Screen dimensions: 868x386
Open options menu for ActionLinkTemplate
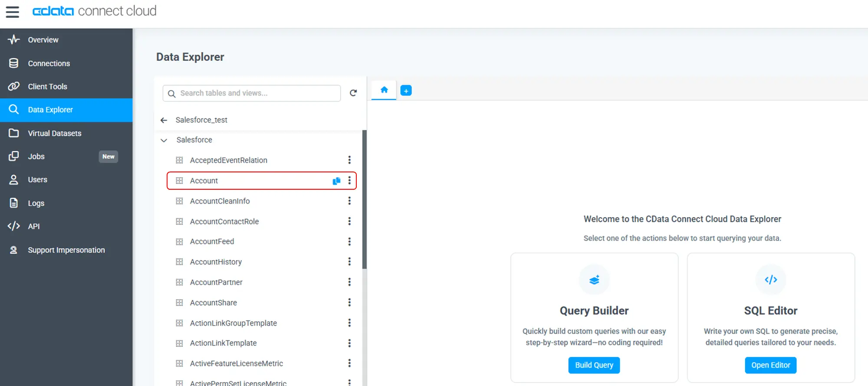(349, 343)
